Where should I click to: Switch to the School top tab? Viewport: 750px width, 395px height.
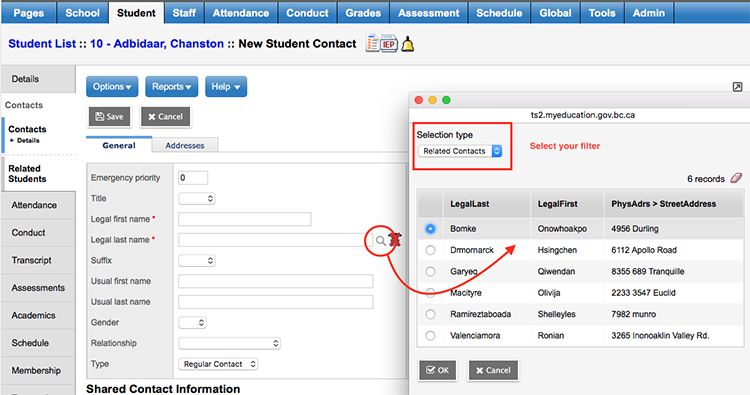pyautogui.click(x=82, y=13)
